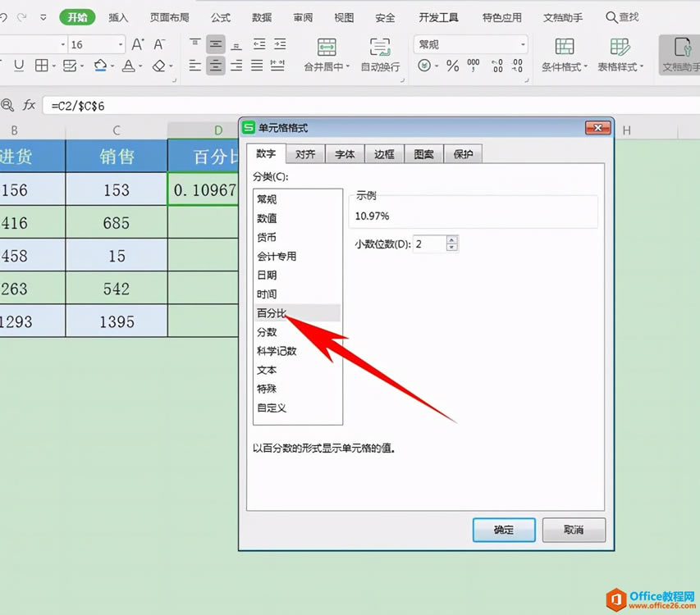
Task: Click decrease decimal places icon
Action: point(518,66)
